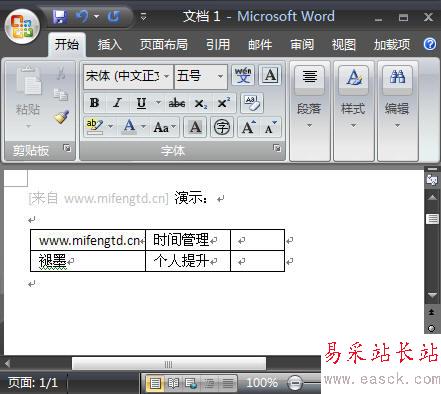Customize Quick Access Toolbar dropdown

click(143, 16)
